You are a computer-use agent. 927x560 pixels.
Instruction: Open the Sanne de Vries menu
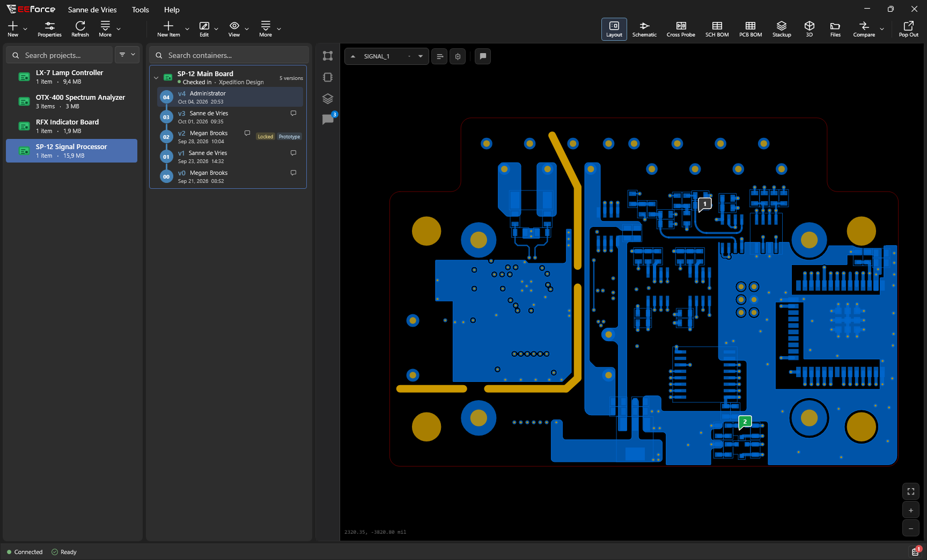[92, 10]
